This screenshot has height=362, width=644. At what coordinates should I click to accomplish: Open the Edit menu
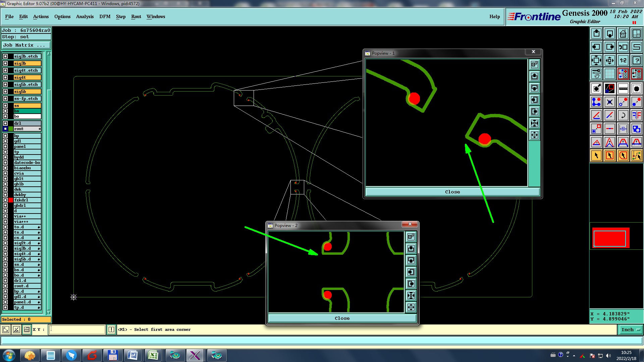click(x=23, y=16)
